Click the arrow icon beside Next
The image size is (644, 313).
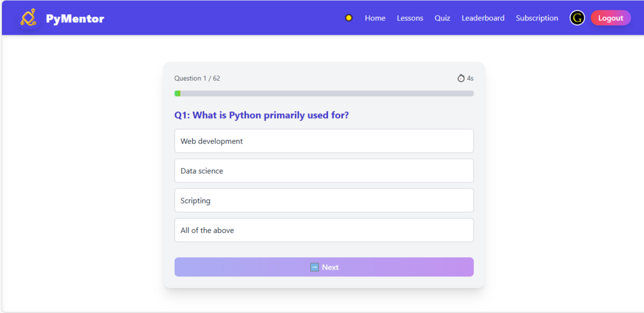(314, 267)
